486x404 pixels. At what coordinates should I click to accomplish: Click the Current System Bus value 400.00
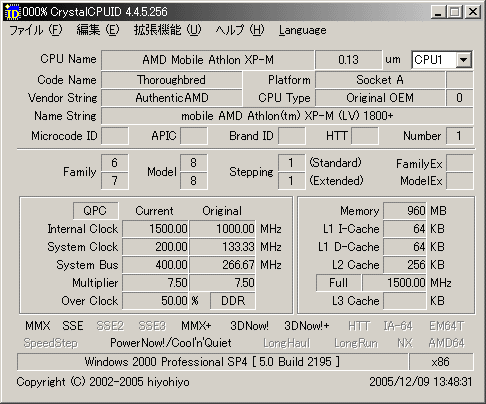click(155, 265)
